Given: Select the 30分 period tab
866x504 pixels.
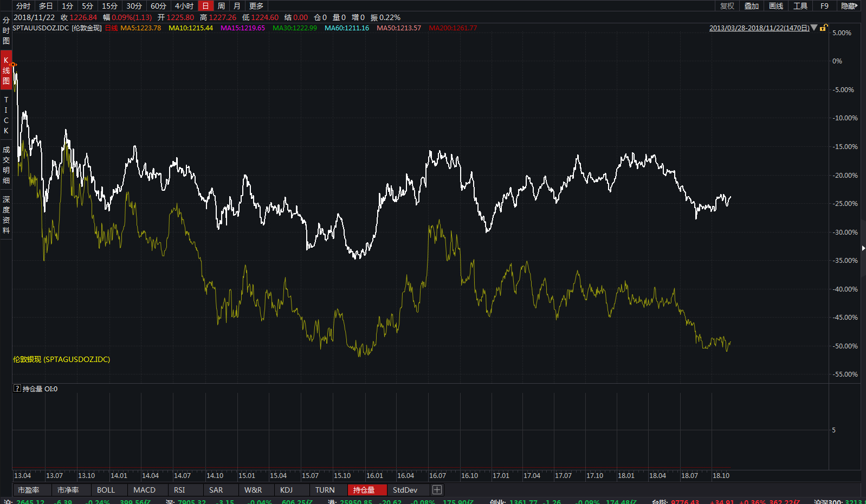Looking at the screenshot, I should (134, 6).
